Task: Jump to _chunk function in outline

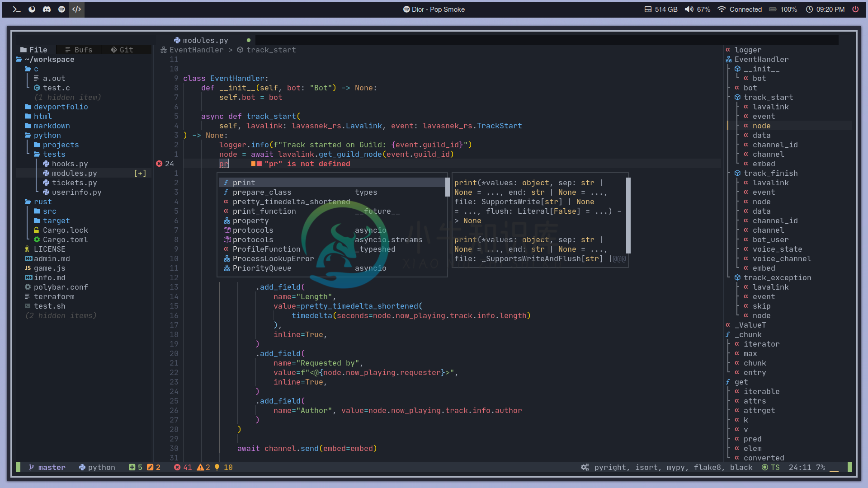Action: pyautogui.click(x=748, y=334)
